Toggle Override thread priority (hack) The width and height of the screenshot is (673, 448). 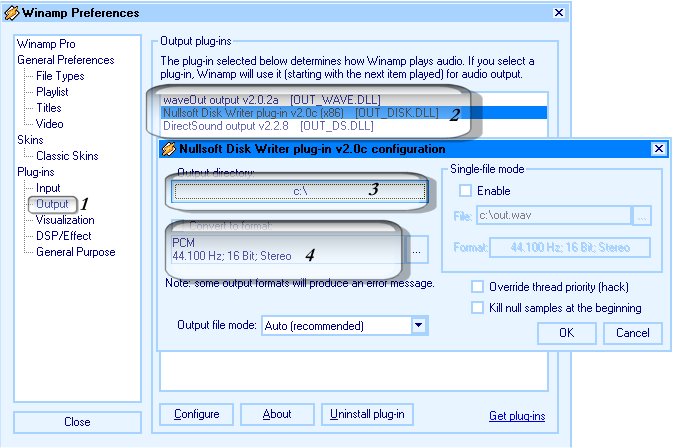pyautogui.click(x=478, y=287)
